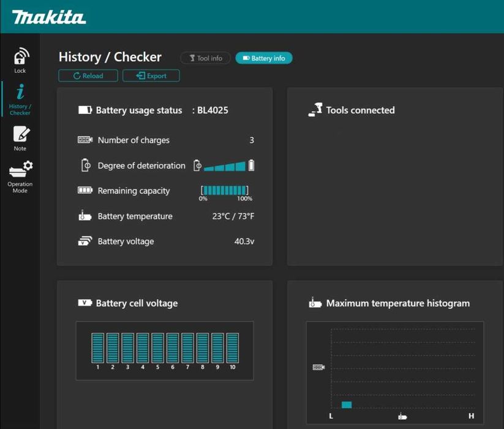
Task: Click the Tools connected drill icon
Action: tap(315, 110)
